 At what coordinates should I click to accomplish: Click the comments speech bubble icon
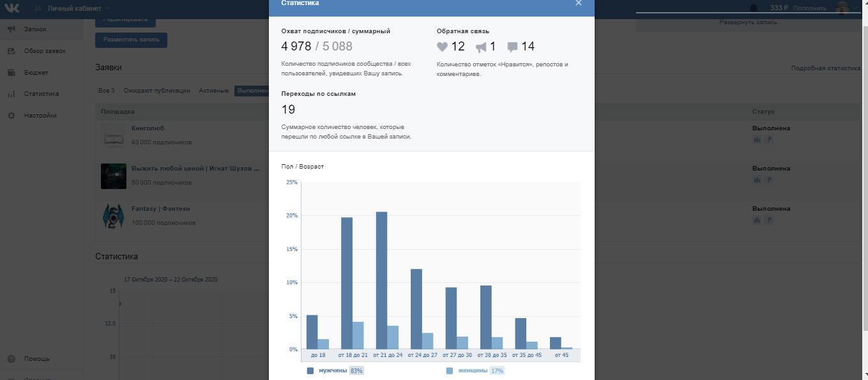point(512,47)
